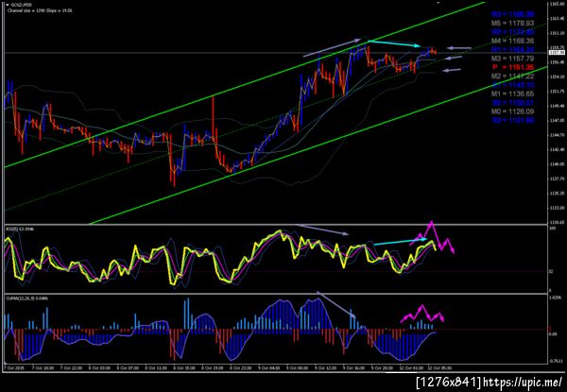This screenshot has height=392, width=567.
Task: Click the RSI(5) indicator label
Action: [x=20, y=230]
